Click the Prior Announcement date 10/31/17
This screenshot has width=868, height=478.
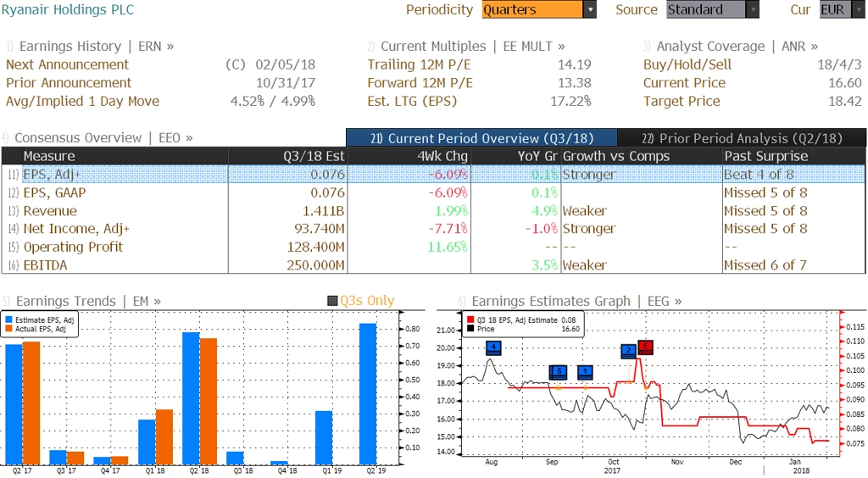pyautogui.click(x=286, y=83)
